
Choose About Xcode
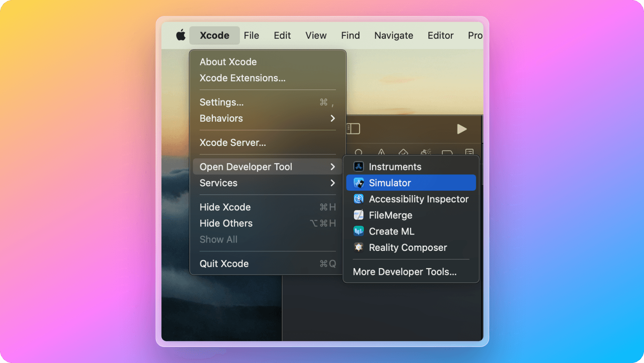(x=228, y=62)
